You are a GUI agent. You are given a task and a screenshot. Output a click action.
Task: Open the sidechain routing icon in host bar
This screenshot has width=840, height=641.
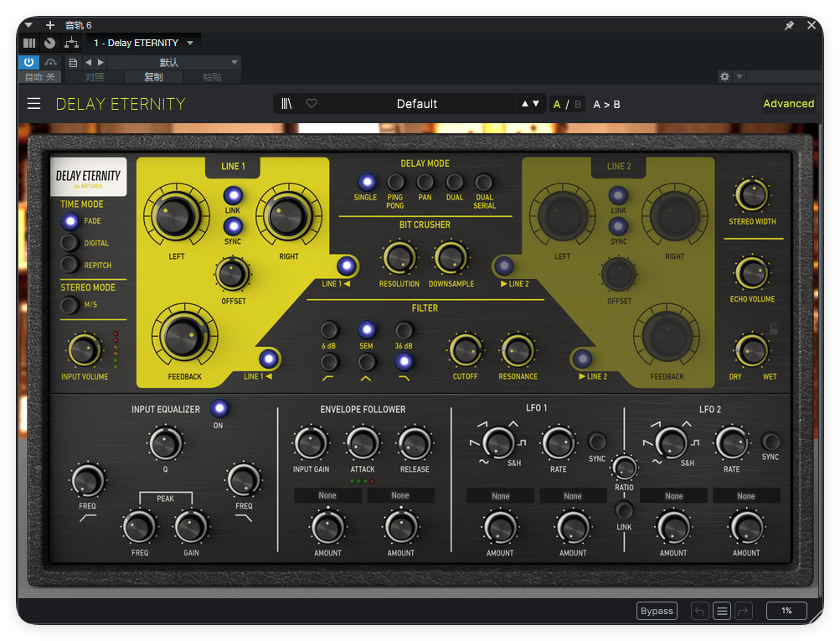click(x=70, y=43)
